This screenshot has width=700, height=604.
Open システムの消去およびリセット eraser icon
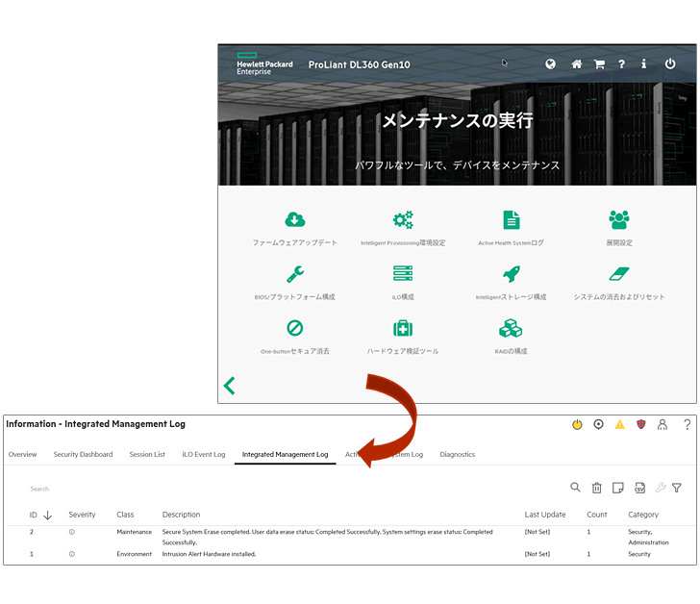point(619,274)
